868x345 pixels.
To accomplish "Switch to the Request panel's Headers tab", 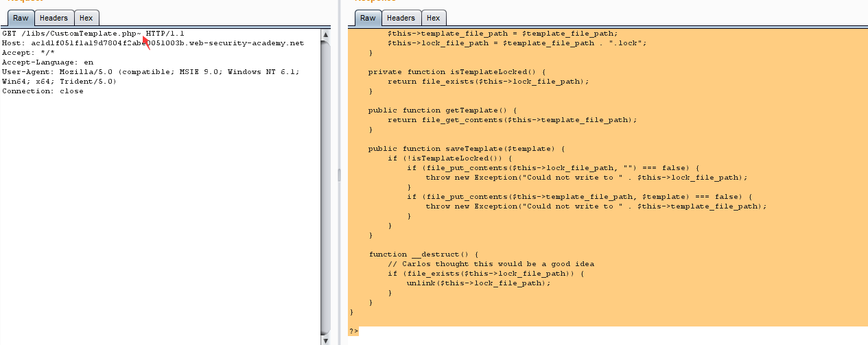I will [54, 18].
